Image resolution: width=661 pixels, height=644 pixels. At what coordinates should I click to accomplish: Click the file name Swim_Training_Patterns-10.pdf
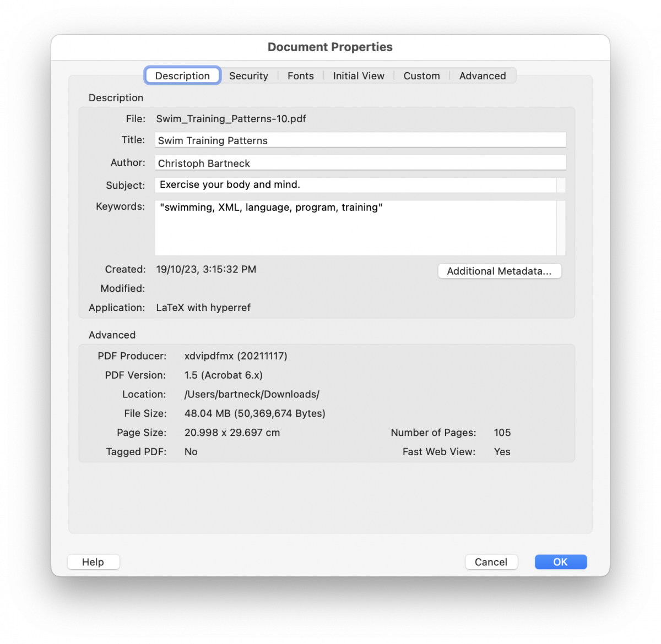[x=231, y=119]
